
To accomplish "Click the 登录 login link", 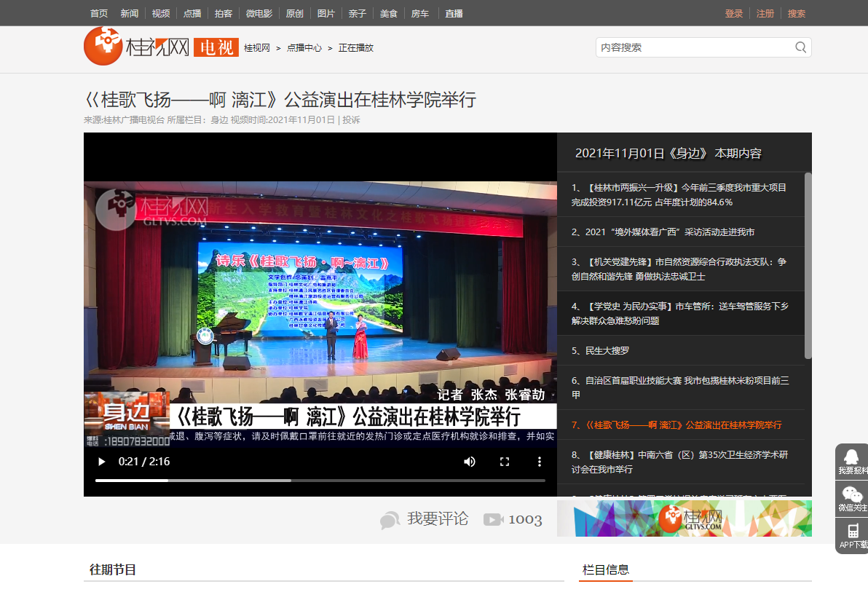I will [734, 13].
